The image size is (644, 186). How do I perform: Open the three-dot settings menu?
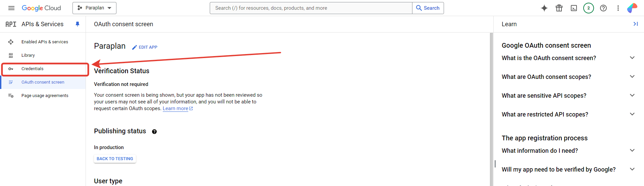point(618,8)
